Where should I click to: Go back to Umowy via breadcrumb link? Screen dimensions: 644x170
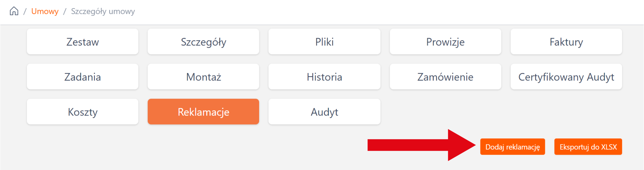(45, 11)
